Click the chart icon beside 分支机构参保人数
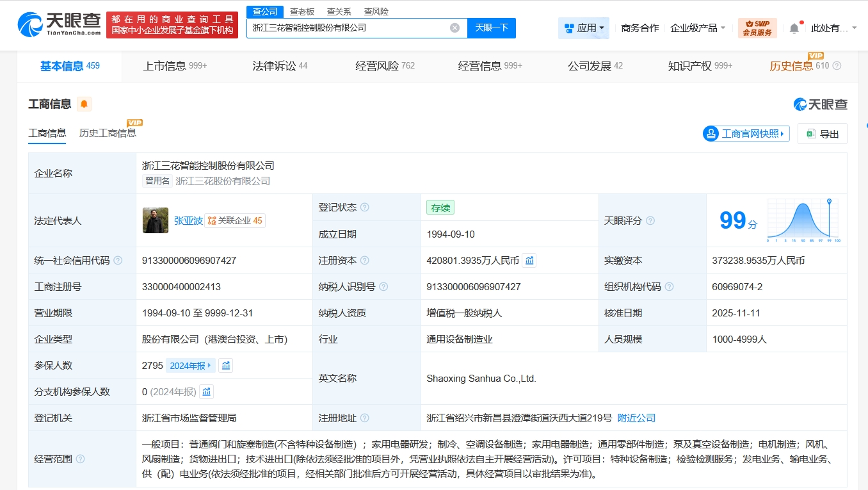 click(205, 391)
